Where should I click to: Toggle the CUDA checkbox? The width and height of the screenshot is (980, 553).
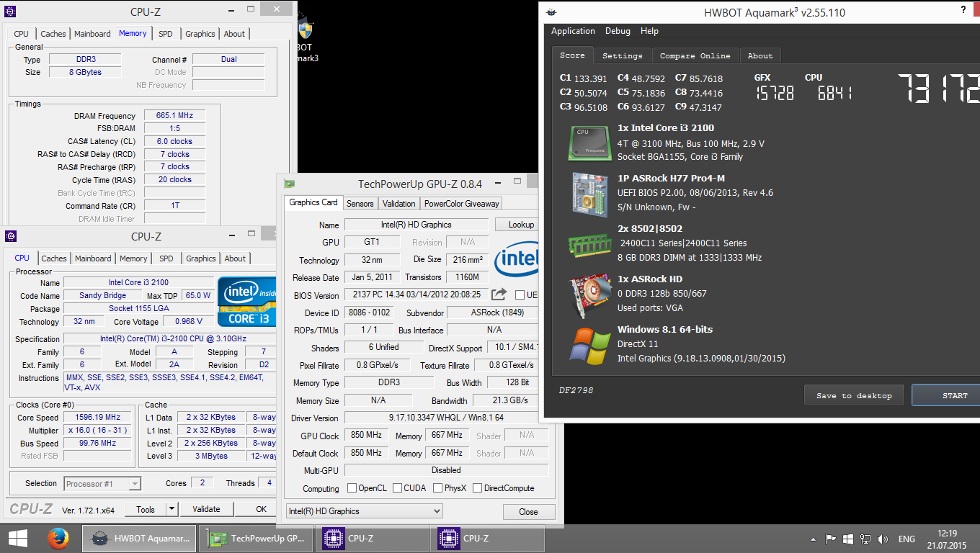tap(397, 487)
